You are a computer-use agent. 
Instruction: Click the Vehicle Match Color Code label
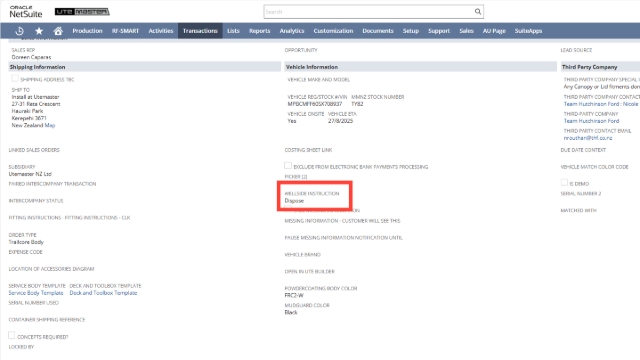[x=594, y=167]
